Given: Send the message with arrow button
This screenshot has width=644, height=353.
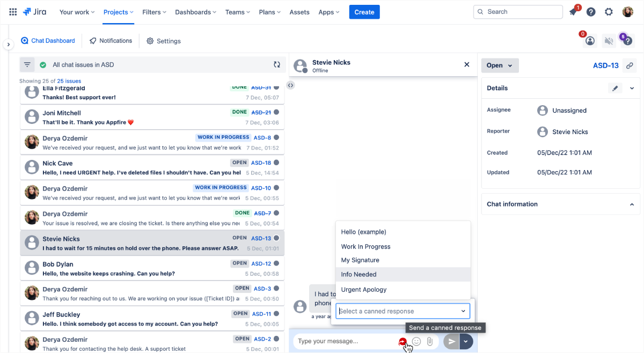Looking at the screenshot, I should 451,341.
